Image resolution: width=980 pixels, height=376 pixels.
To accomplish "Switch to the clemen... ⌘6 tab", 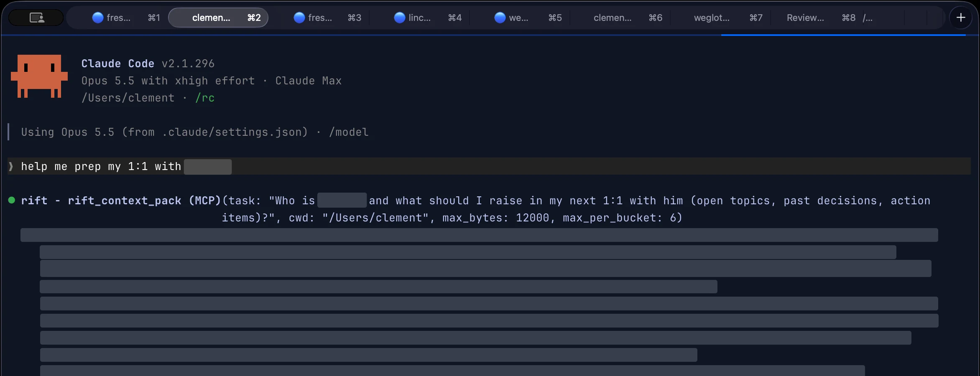I will pyautogui.click(x=620, y=18).
